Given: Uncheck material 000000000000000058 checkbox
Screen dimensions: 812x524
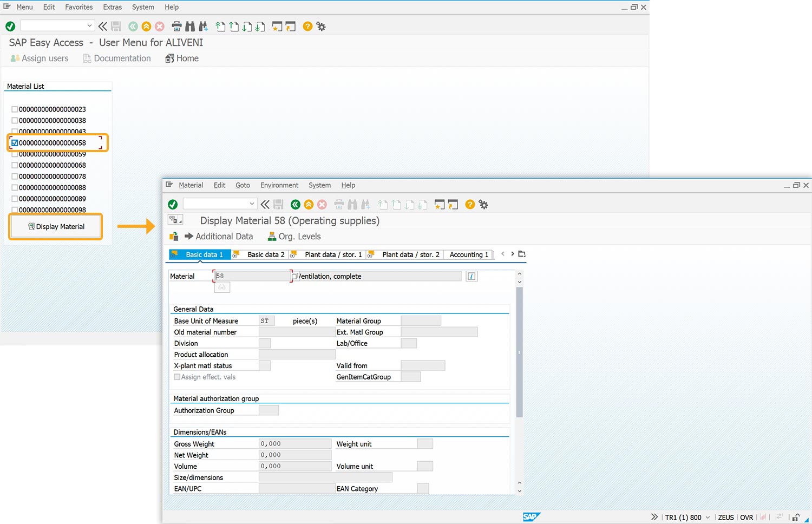Looking at the screenshot, I should coord(15,143).
